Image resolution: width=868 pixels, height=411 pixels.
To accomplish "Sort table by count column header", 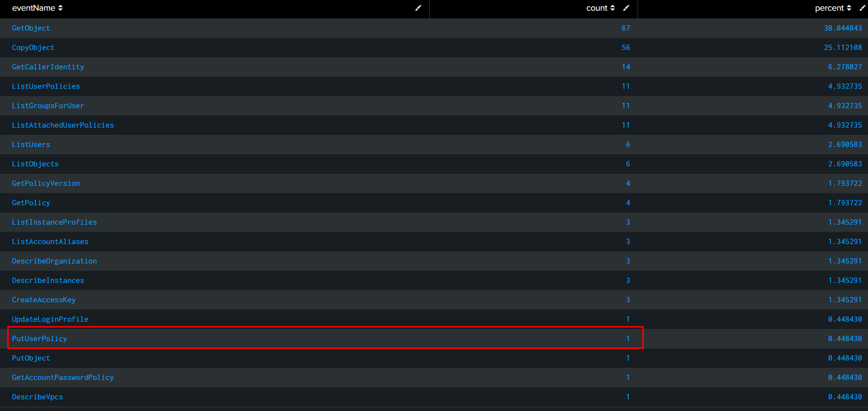I will [x=600, y=8].
